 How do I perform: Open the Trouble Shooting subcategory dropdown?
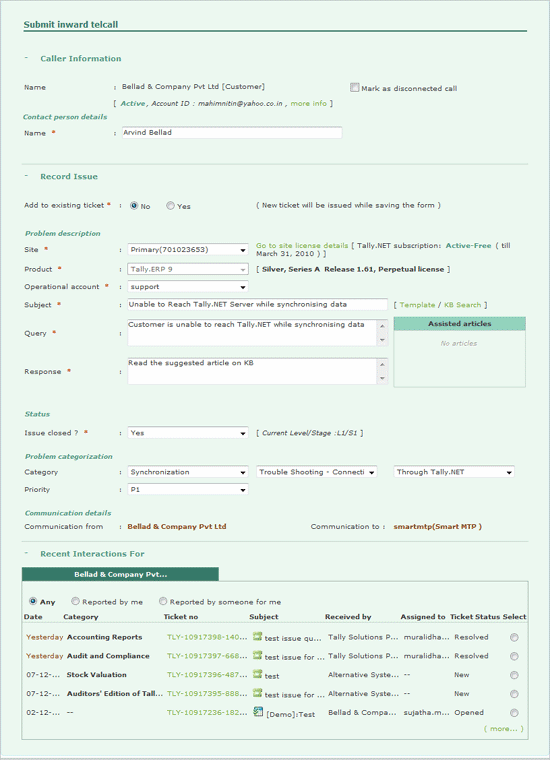316,472
